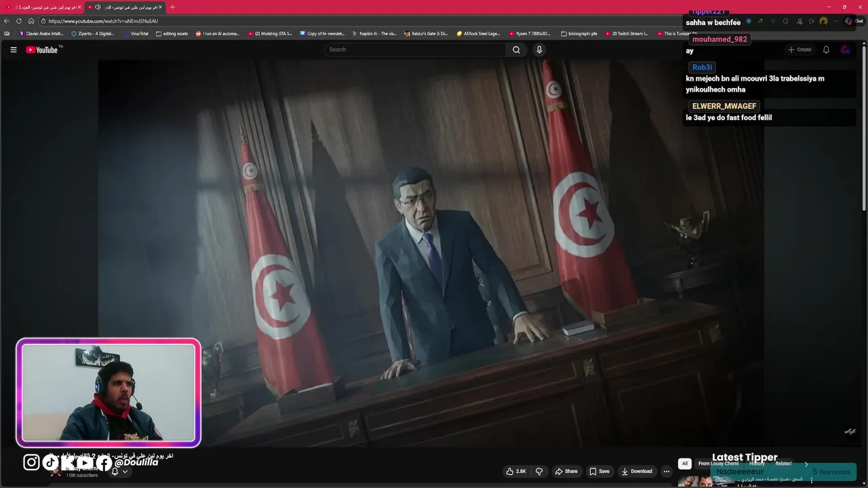Go to the YouTube home logo
The height and width of the screenshot is (488, 868).
coord(42,49)
